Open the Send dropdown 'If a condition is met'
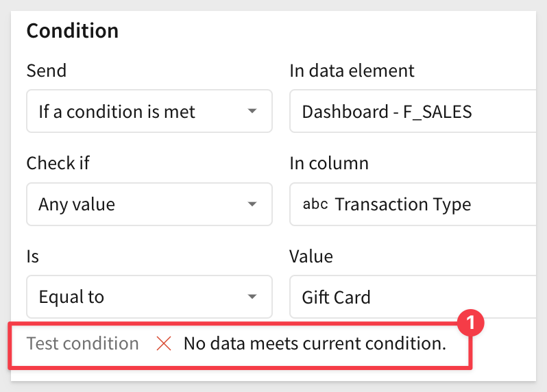 point(149,111)
